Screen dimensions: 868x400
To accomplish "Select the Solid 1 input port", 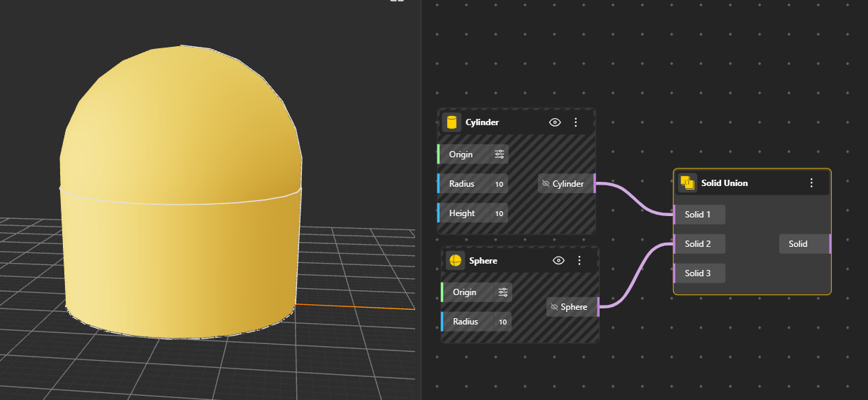I will tap(698, 215).
